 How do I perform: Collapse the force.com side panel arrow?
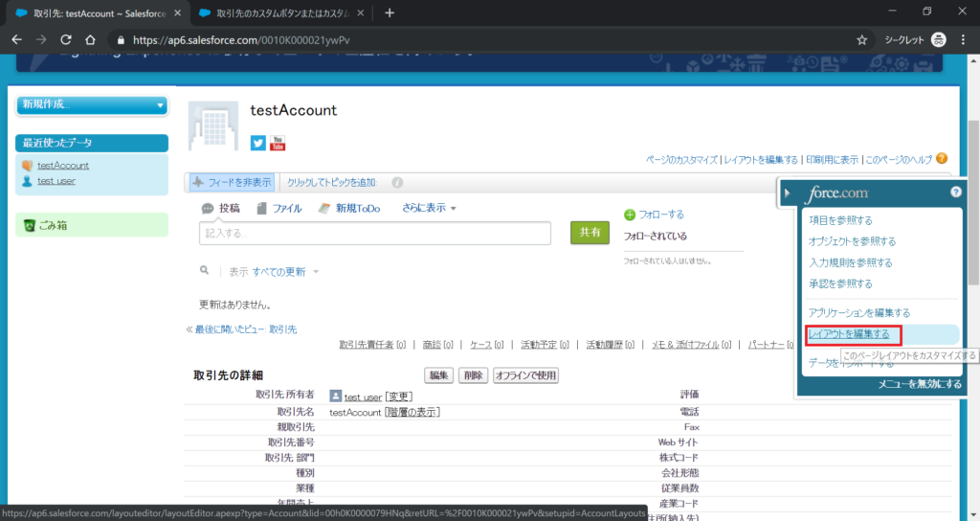(x=787, y=193)
